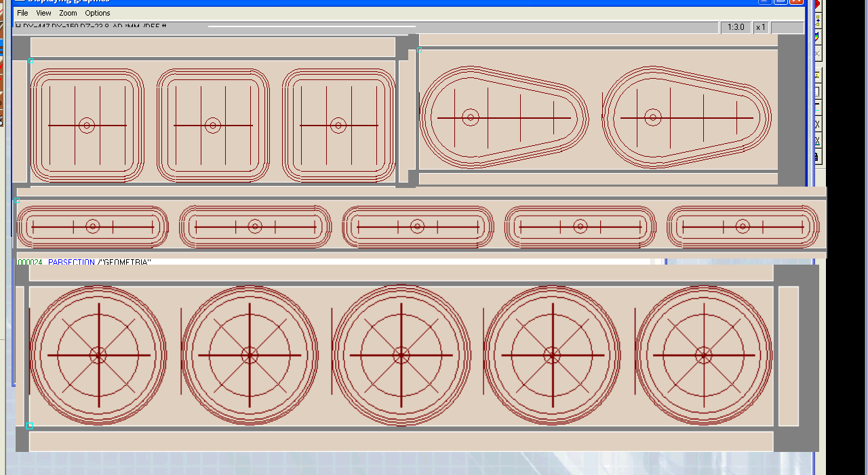Image resolution: width=868 pixels, height=475 pixels.
Task: Click the red icon atop right toolbar
Action: (817, 4)
